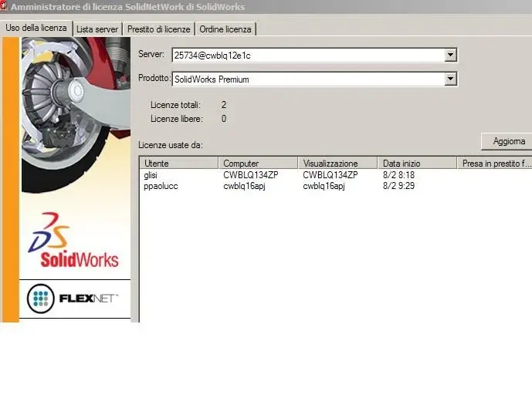Click Visualizzazione cell cwblq16apj
This screenshot has height=395, width=532.
pyautogui.click(x=324, y=186)
